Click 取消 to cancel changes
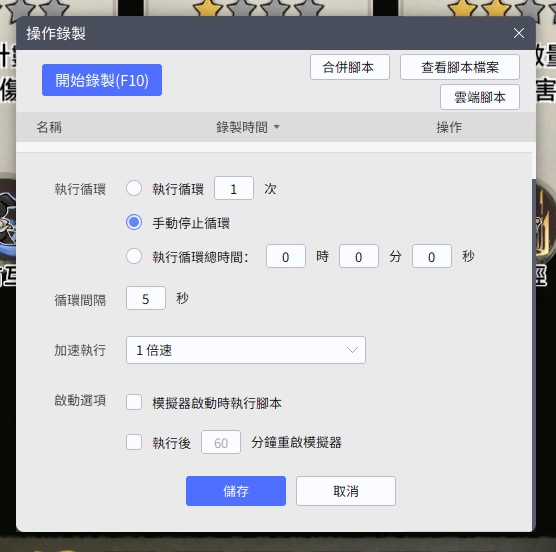Image resolution: width=556 pixels, height=552 pixels. coord(346,491)
